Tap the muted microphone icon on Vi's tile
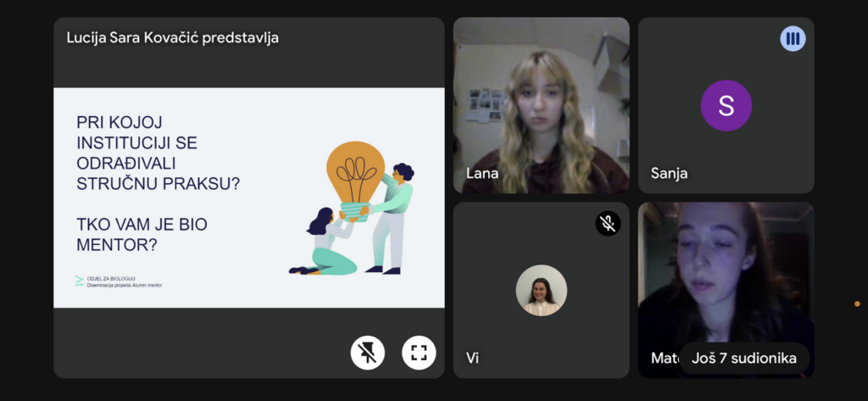 [x=608, y=223]
